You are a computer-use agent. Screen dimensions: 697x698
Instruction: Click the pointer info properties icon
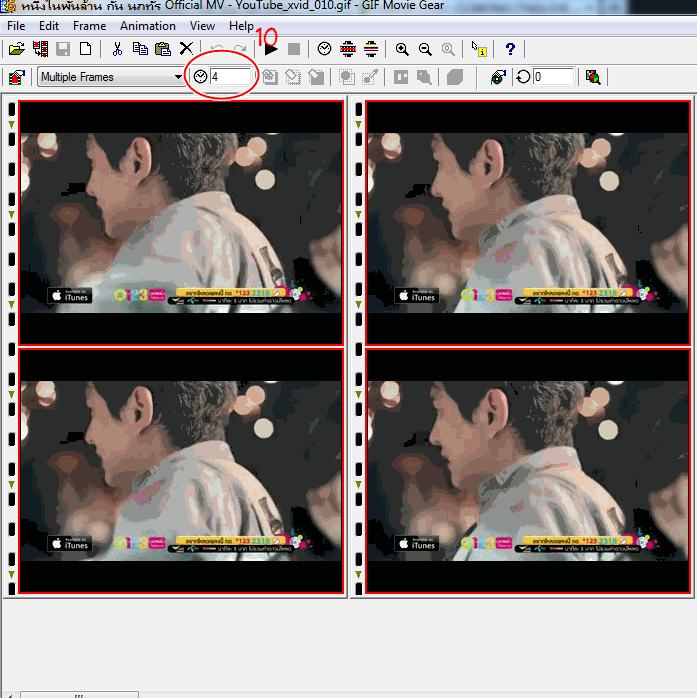[x=479, y=49]
